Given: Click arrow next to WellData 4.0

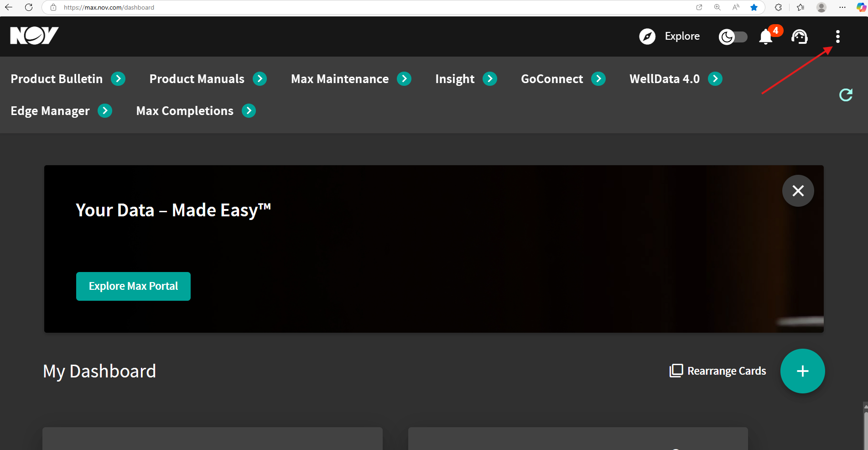Looking at the screenshot, I should tap(715, 79).
